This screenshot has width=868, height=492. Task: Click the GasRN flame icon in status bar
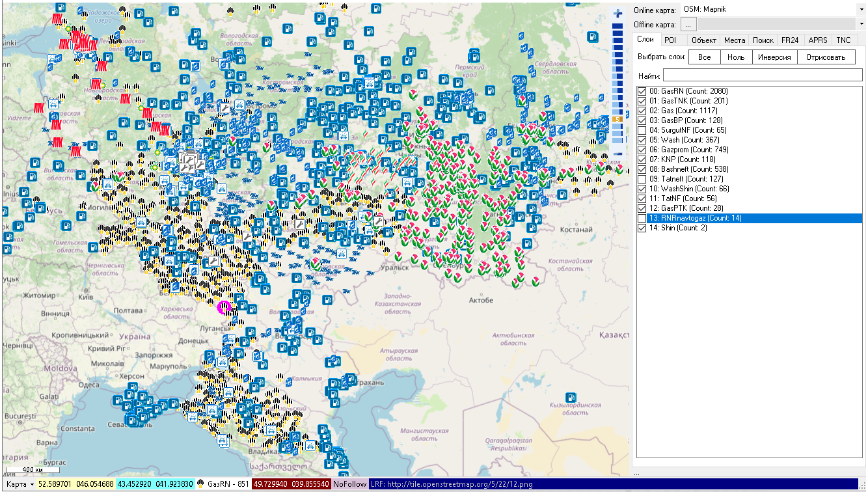tap(199, 484)
